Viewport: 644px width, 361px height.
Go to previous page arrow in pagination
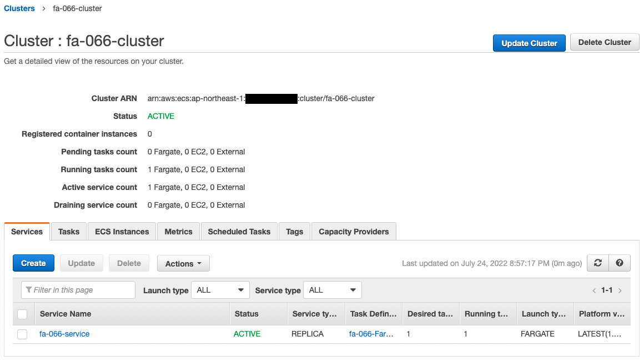click(x=594, y=290)
